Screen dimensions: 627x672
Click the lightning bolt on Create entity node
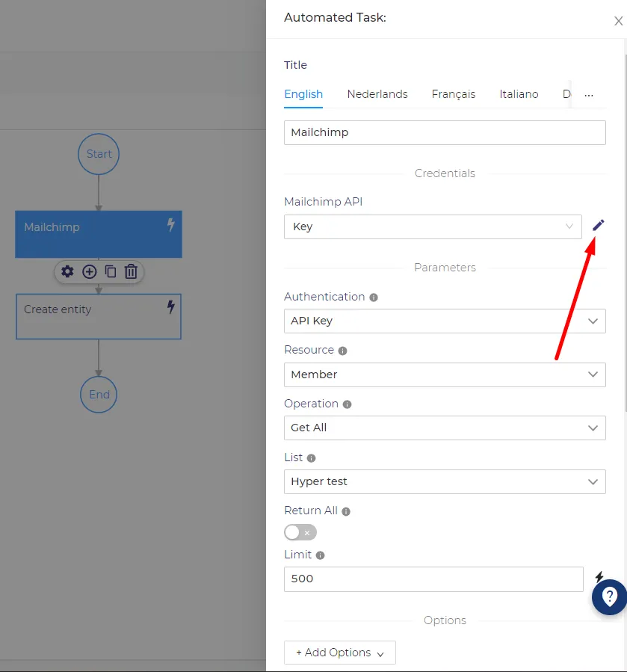[170, 307]
